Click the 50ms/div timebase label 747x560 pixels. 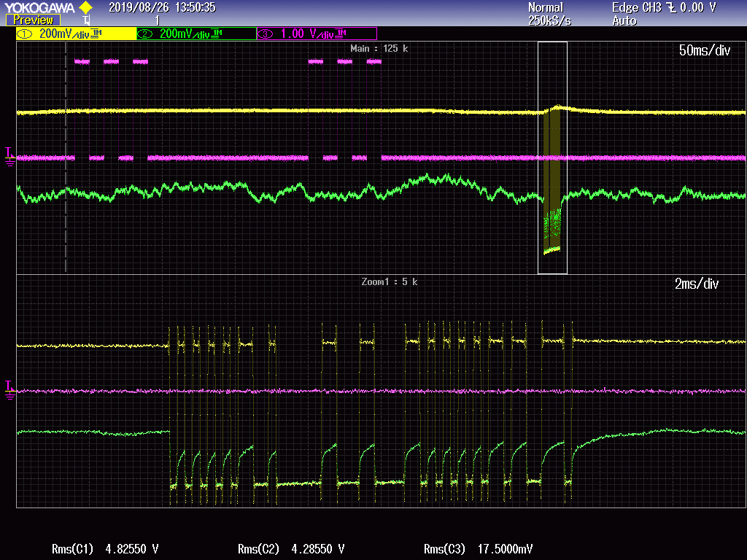tap(704, 50)
